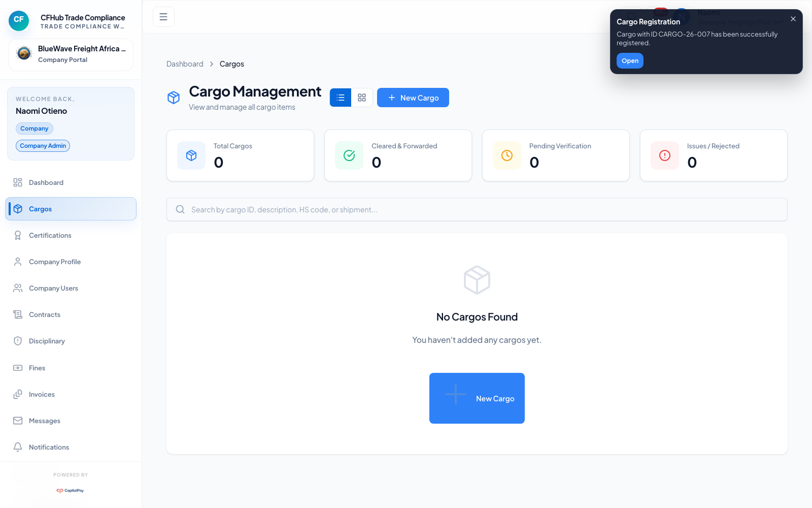Dismiss the Cargo Registration notification
Image resolution: width=812 pixels, height=508 pixels.
click(793, 19)
